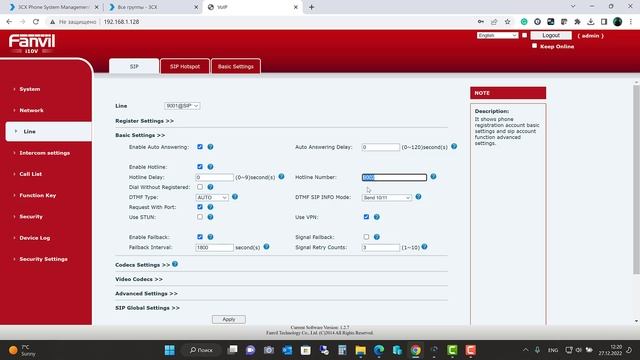The image size is (640, 360).
Task: Uncheck Enable Failback checkbox
Action: click(200, 237)
